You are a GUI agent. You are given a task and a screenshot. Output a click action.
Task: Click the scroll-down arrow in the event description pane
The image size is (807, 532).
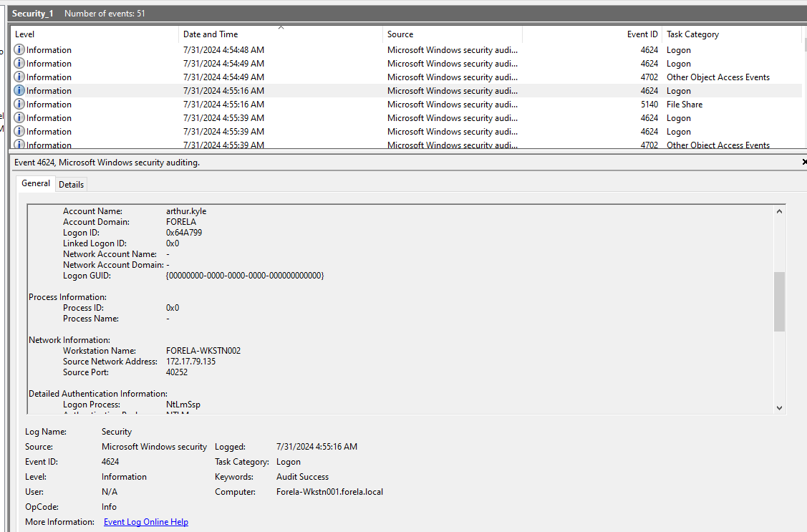tap(779, 407)
